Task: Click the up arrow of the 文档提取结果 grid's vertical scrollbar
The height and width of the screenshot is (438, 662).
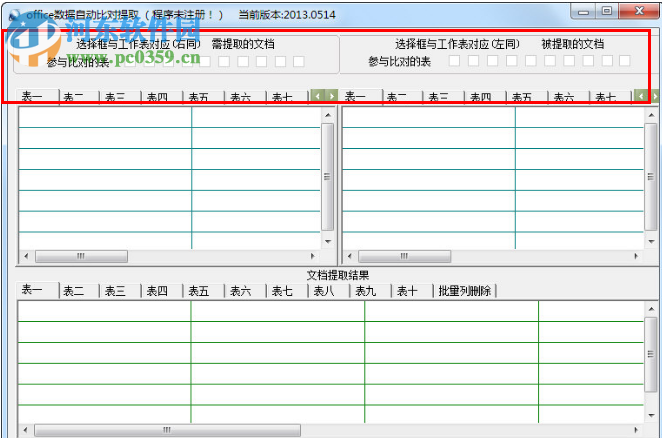Action: coord(651,309)
